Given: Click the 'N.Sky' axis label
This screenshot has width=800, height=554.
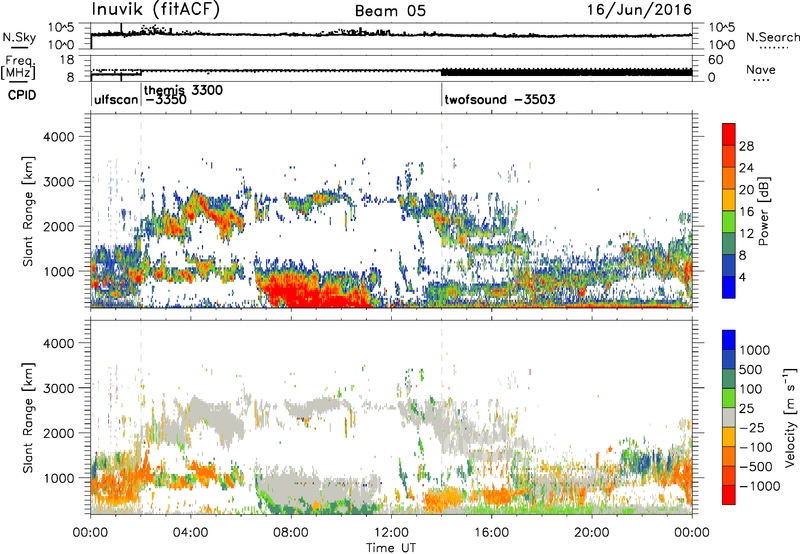Looking at the screenshot, I should click(19, 37).
